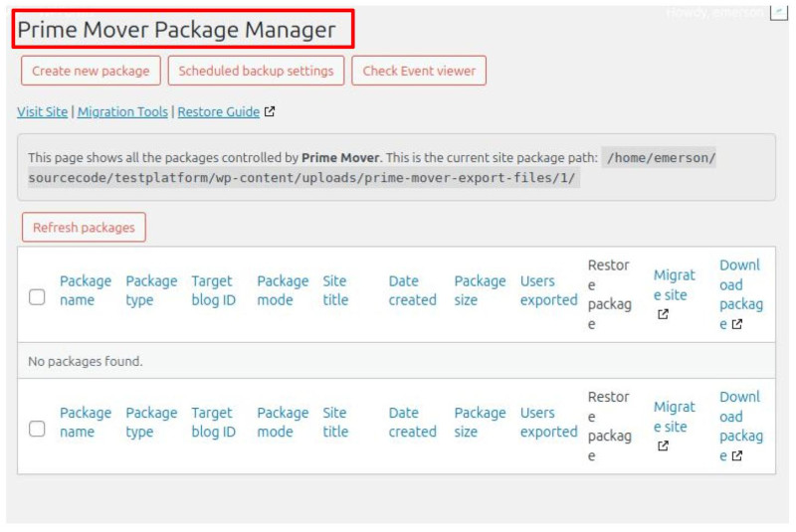Open the Migration Tools link
796x532 pixels.
click(x=122, y=111)
